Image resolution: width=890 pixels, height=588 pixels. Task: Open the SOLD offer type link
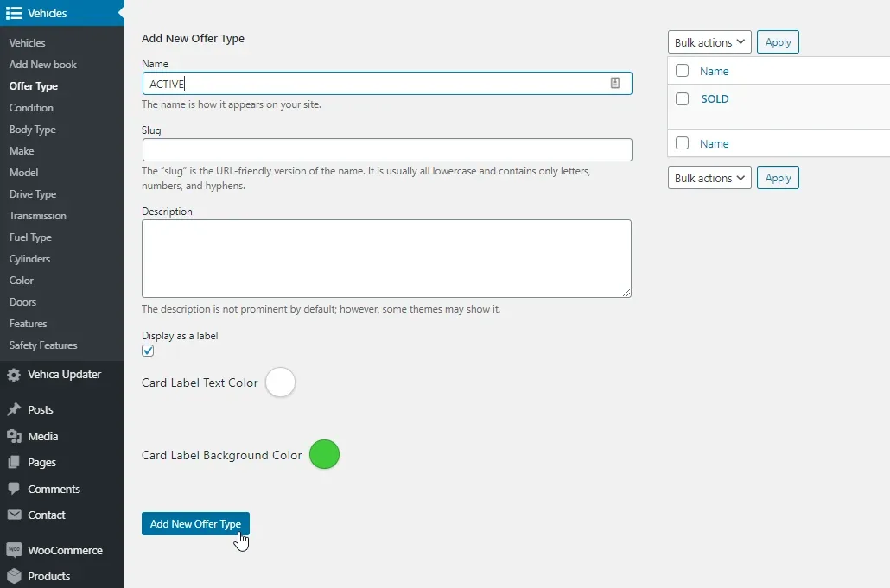(715, 98)
